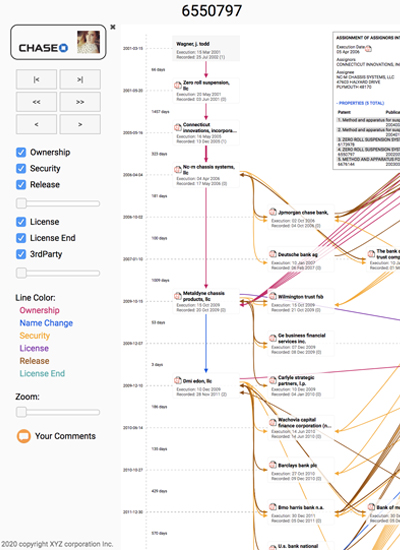Open PDF icon on Jpmorgan chase bank node
Image resolution: width=400 pixels, height=550 pixels.
[273, 212]
